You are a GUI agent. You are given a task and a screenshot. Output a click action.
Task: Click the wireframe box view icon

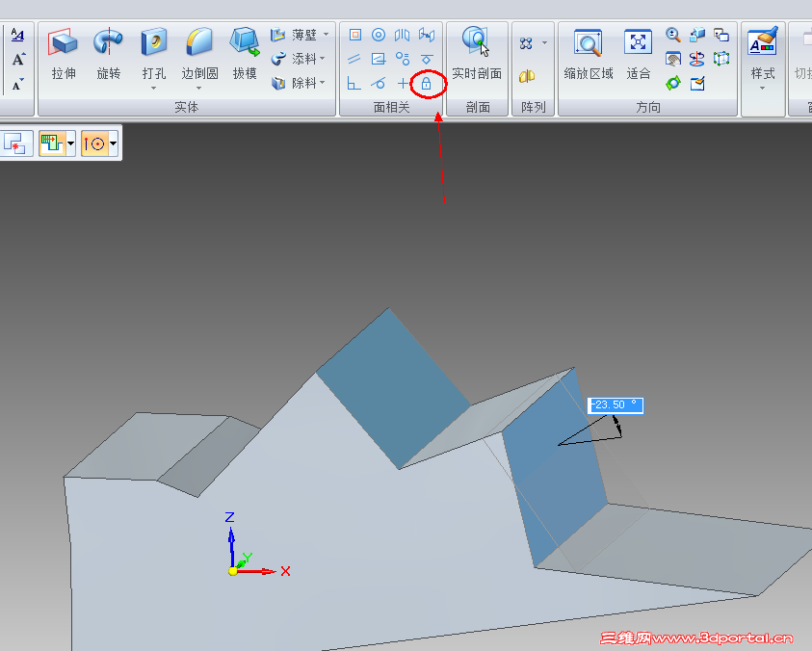720,59
